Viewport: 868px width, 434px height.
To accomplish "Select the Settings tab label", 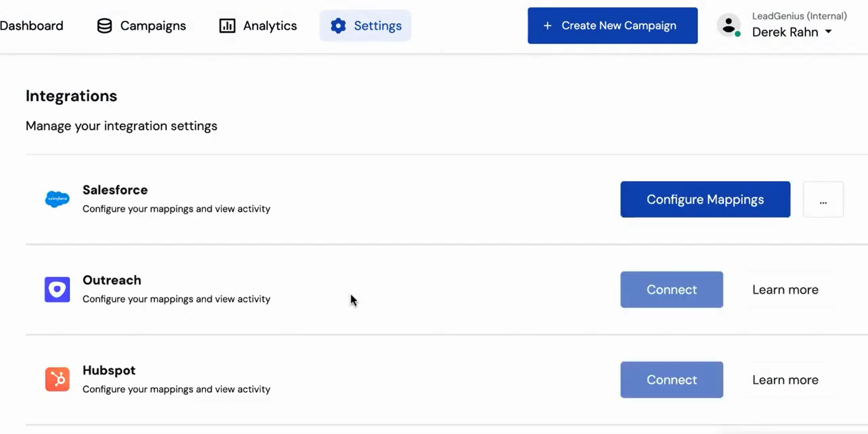I will coord(377,26).
